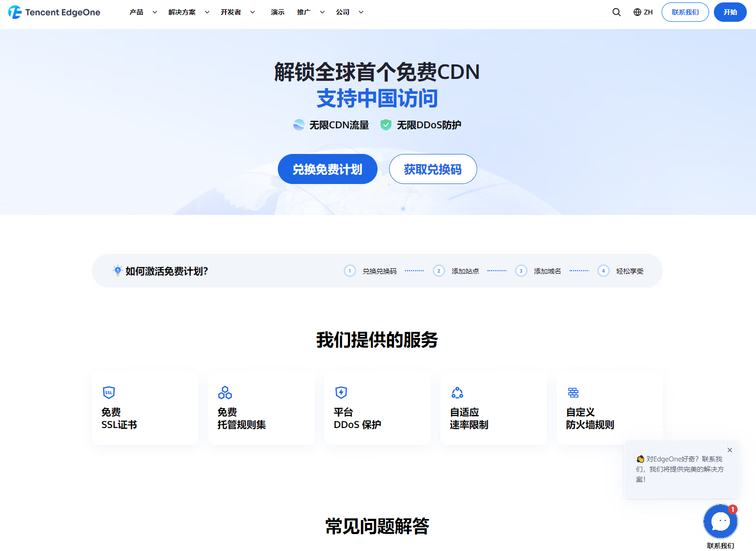Dismiss the EdgeOne chat popup

click(730, 450)
